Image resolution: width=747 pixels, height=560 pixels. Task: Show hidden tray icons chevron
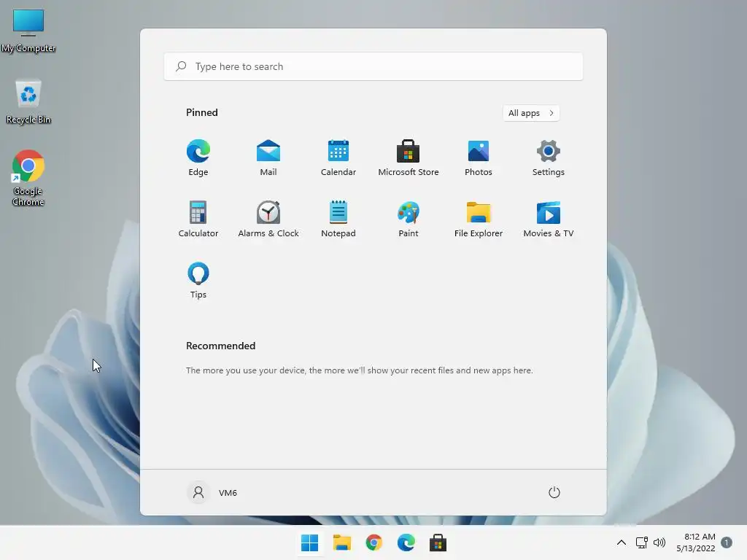click(622, 542)
